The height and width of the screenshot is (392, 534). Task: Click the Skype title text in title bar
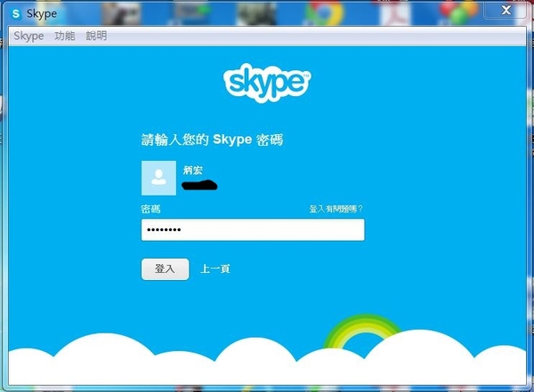(42, 14)
